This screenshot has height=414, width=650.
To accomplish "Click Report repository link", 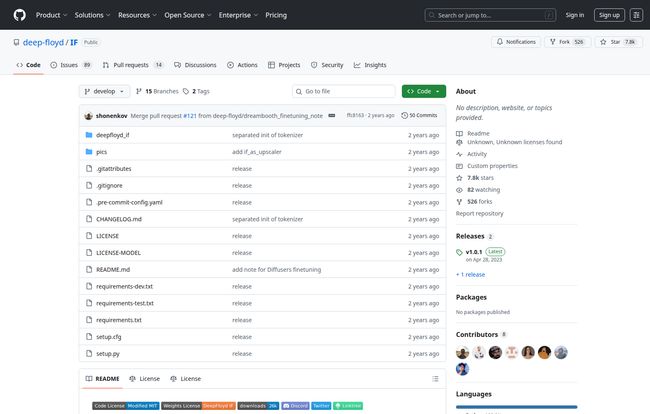I will (480, 214).
